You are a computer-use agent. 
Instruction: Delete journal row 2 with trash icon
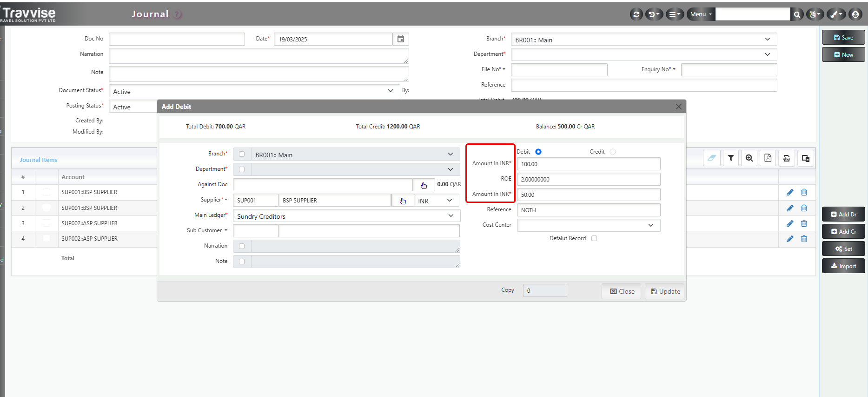[804, 208]
